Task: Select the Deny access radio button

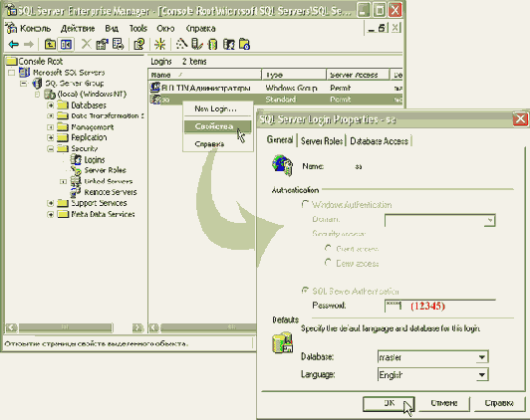Action: coord(328,263)
